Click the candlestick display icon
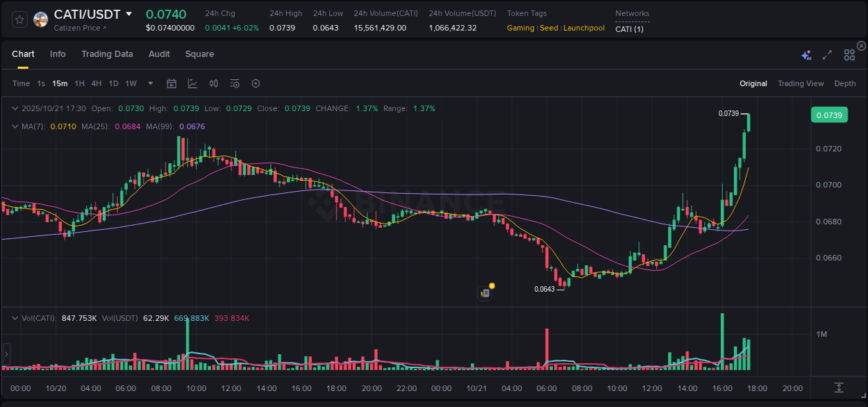Viewport: 868px width, 407px height. coord(214,83)
